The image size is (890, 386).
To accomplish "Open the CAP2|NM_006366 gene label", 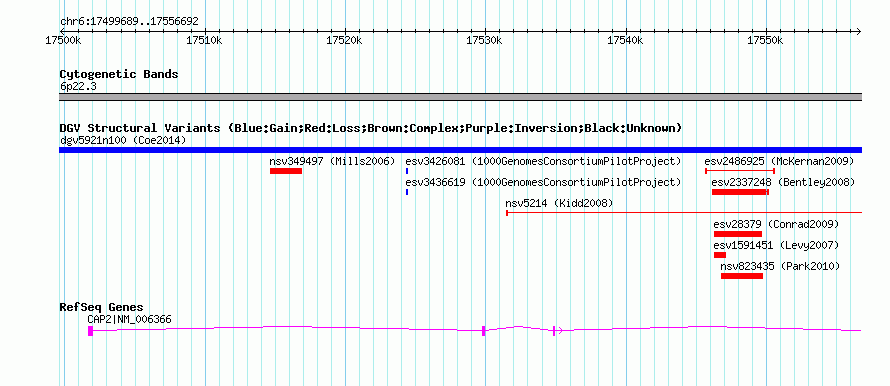I will 129,320.
